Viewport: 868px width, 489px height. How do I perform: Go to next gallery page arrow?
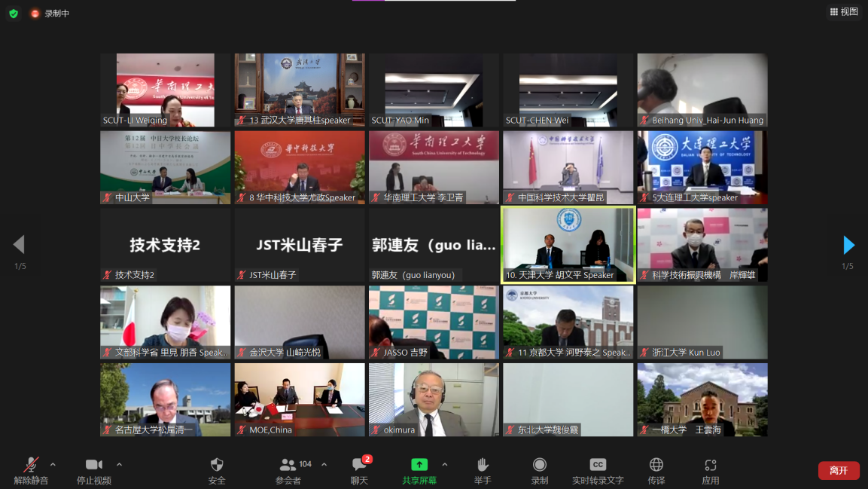pyautogui.click(x=848, y=245)
